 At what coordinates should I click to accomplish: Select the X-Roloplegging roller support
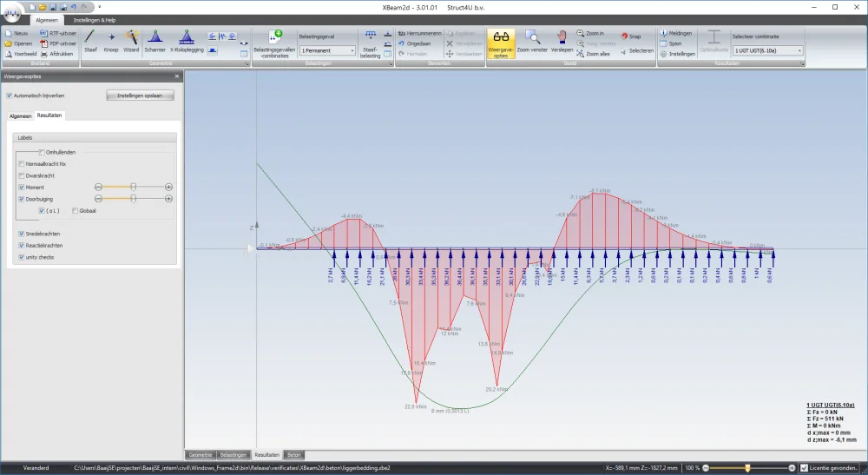click(187, 42)
